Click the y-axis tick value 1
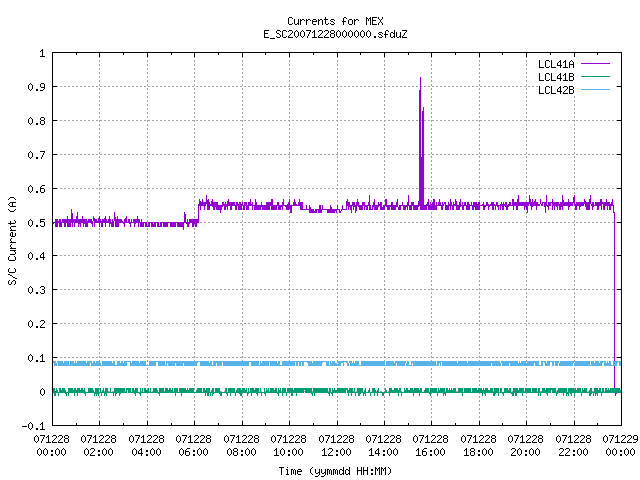Image resolution: width=640 pixels, height=480 pixels. [42, 53]
